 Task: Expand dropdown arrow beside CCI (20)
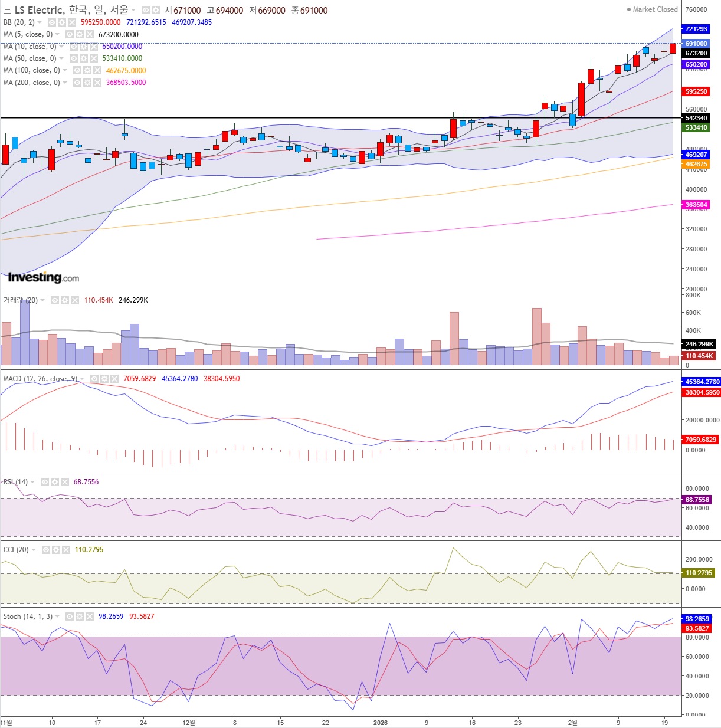pyautogui.click(x=34, y=550)
